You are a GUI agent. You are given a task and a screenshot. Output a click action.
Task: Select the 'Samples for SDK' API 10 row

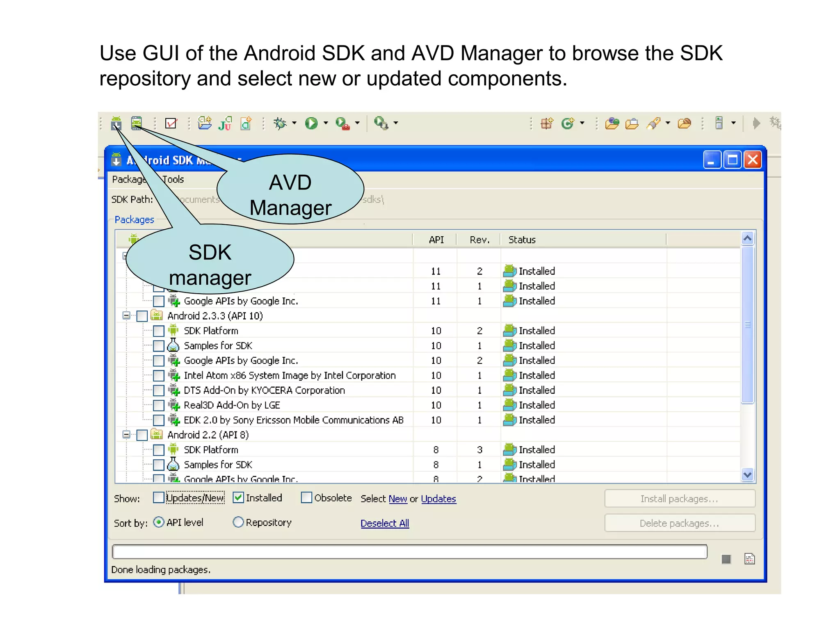428,346
